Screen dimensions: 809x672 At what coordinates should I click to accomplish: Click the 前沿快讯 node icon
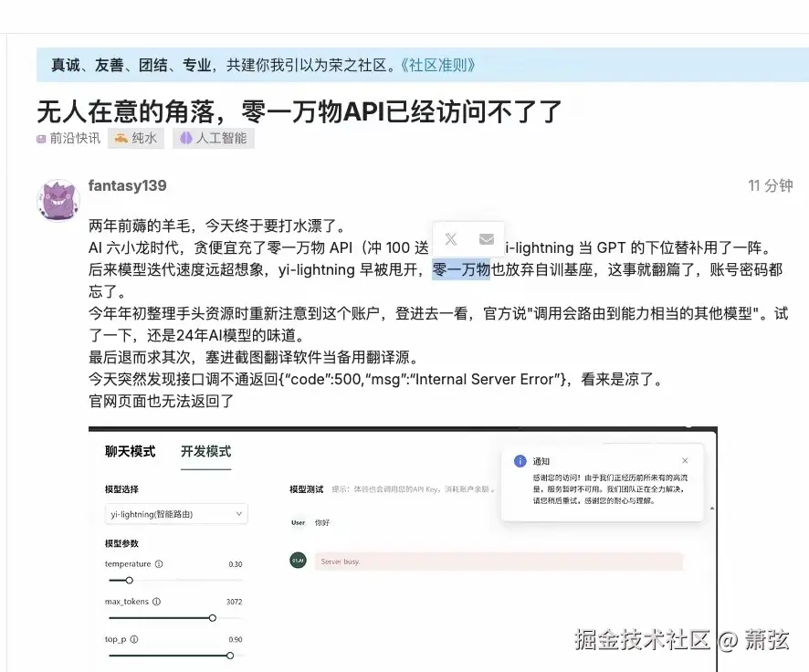click(41, 139)
